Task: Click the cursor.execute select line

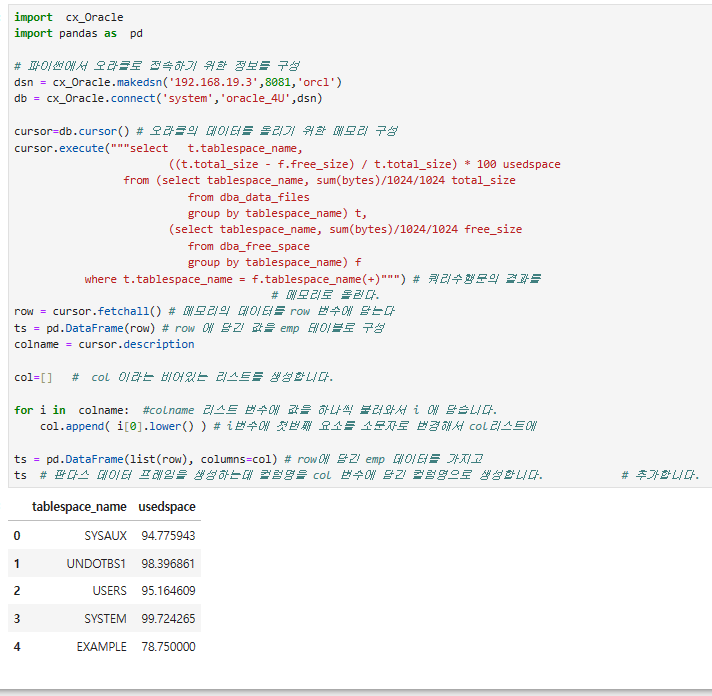Action: [158, 148]
